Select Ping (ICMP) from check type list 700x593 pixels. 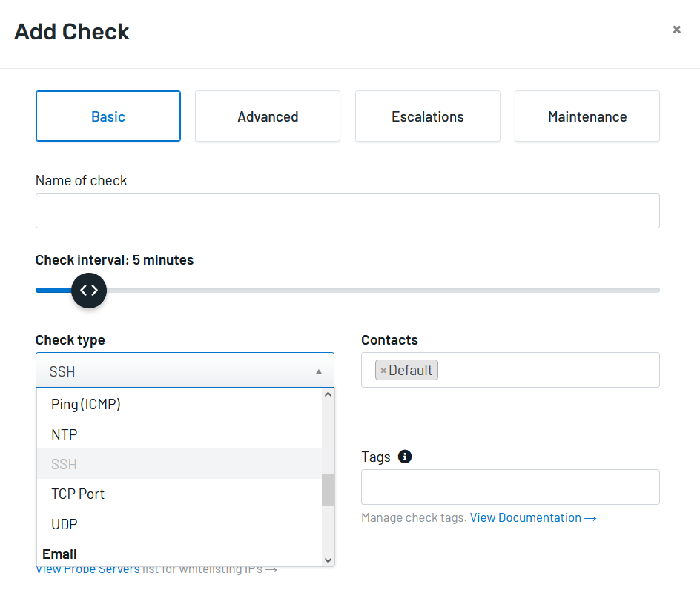tap(84, 404)
